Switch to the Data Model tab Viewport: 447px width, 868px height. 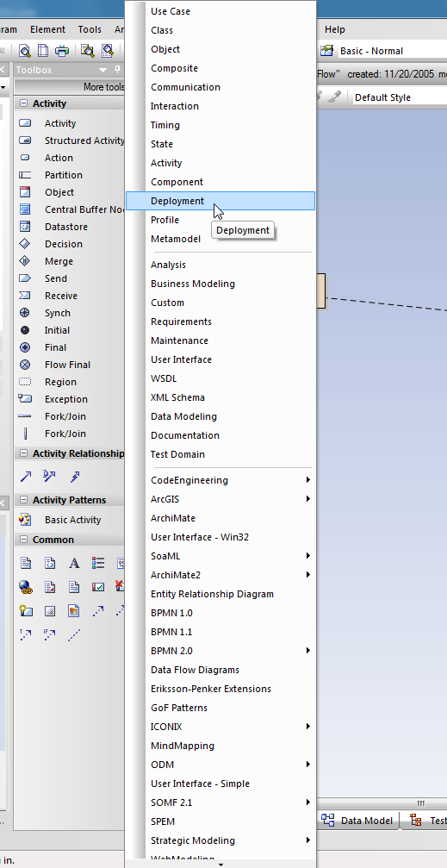tap(360, 821)
